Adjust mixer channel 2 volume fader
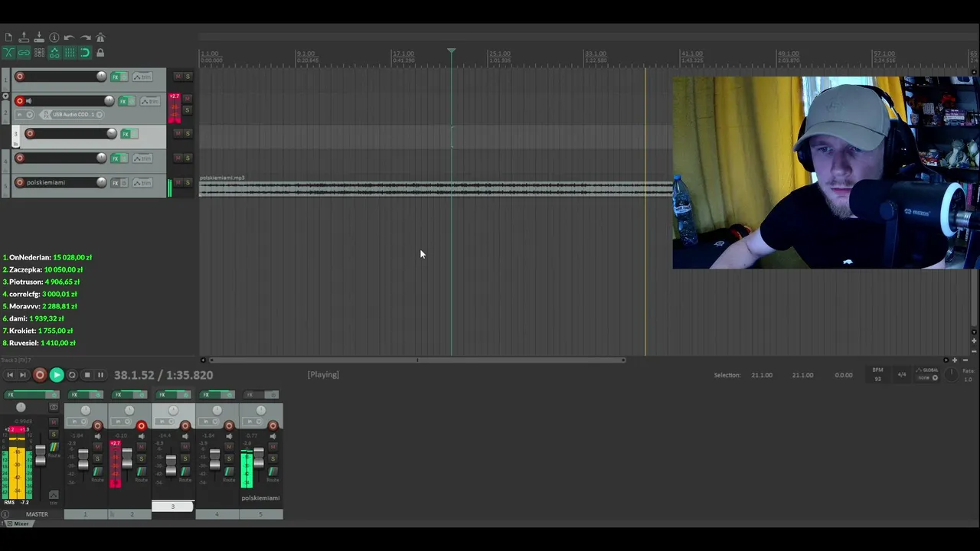980x551 pixels. point(127,458)
